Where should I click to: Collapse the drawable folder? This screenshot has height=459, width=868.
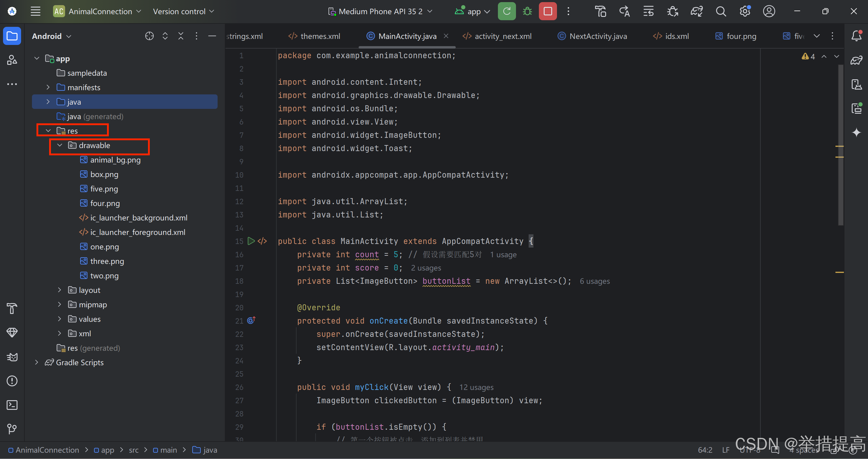coord(60,145)
